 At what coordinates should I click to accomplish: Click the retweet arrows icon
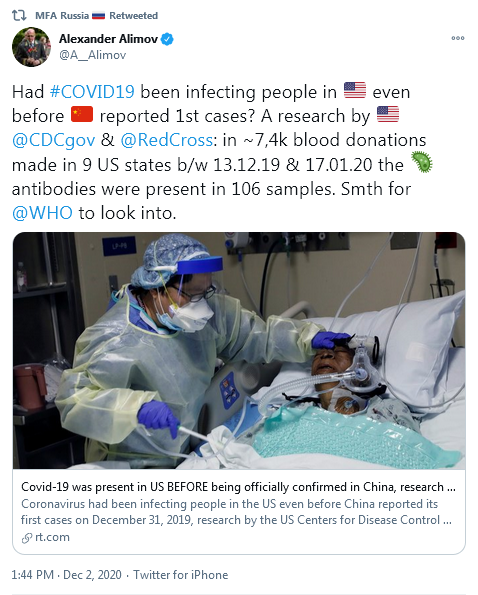click(x=19, y=15)
